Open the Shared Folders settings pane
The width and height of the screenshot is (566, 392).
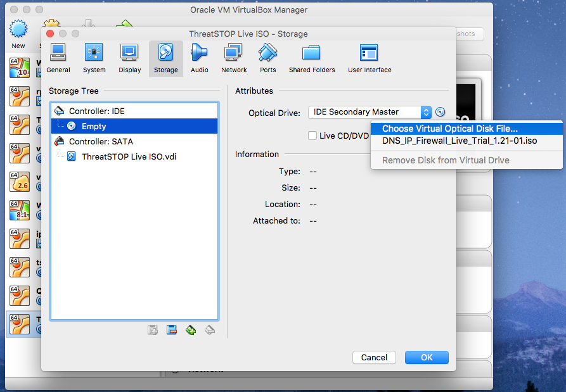click(312, 58)
